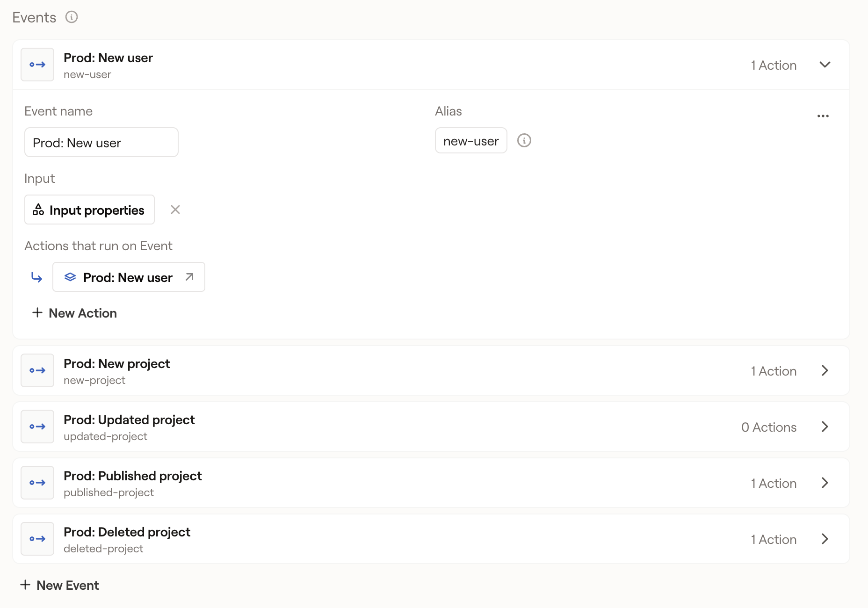868x608 pixels.
Task: Click the info icon next to Events heading
Action: point(72,17)
